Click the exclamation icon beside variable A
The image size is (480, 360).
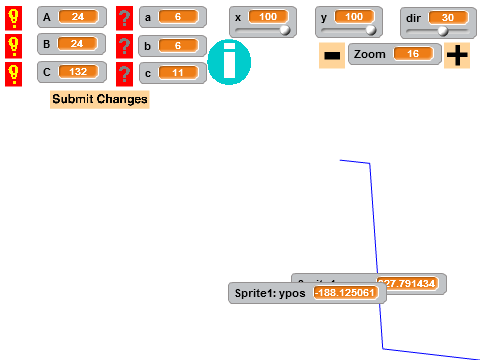click(14, 18)
